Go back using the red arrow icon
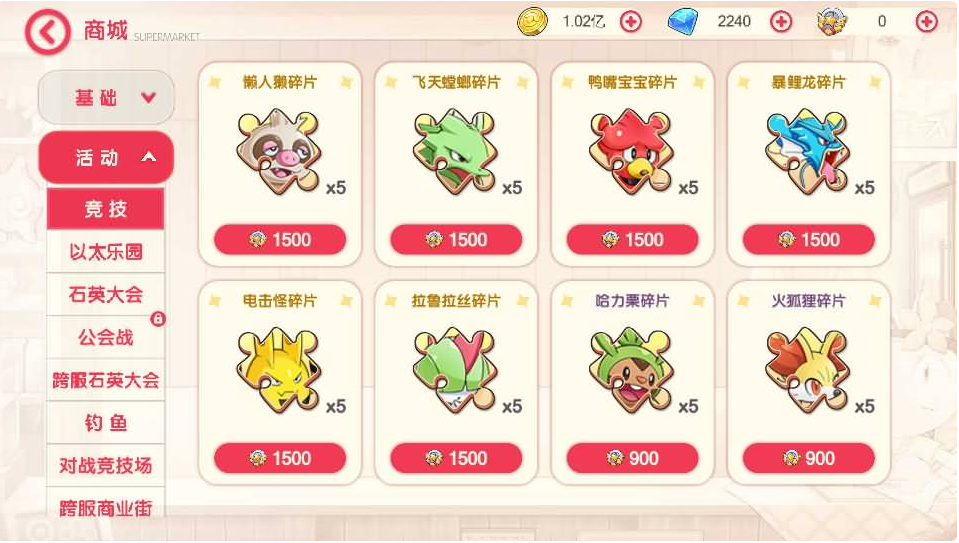This screenshot has width=959, height=543. pos(47,32)
